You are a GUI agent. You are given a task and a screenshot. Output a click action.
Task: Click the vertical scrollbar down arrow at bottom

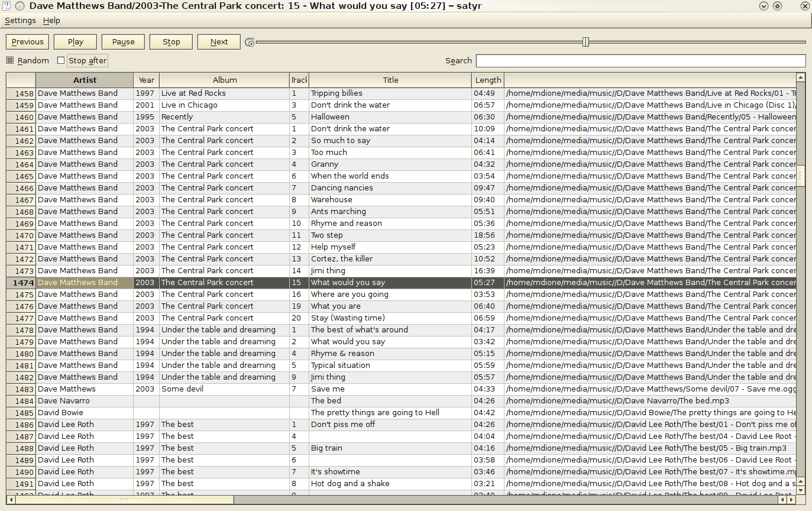tap(801, 490)
